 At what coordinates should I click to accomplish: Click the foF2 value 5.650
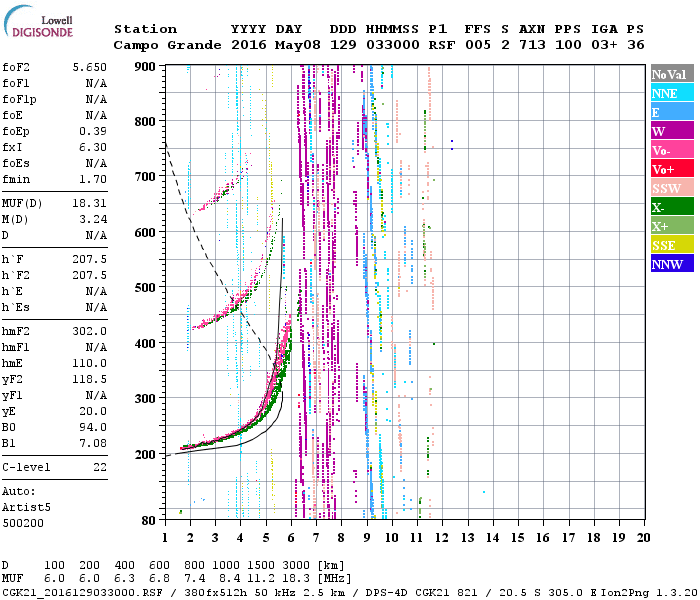coord(90,67)
